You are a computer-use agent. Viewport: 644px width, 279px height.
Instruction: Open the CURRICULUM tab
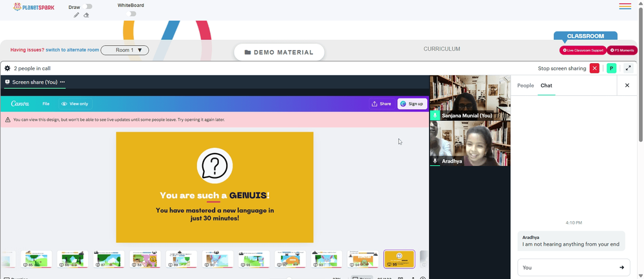(x=442, y=49)
